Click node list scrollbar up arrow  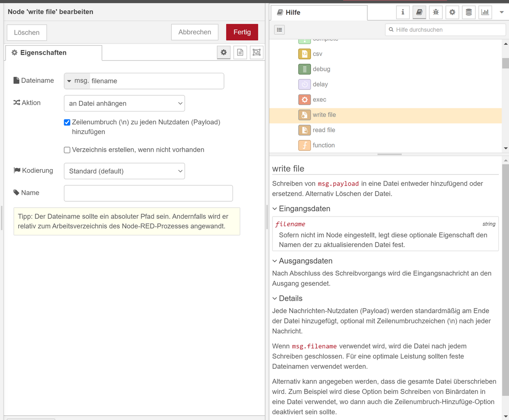click(505, 43)
